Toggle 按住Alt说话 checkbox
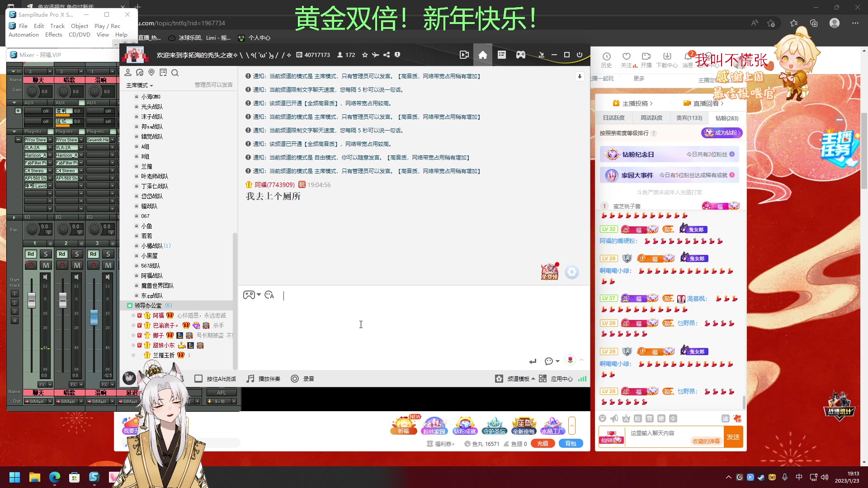Viewport: 868px width, 488px height. click(198, 379)
